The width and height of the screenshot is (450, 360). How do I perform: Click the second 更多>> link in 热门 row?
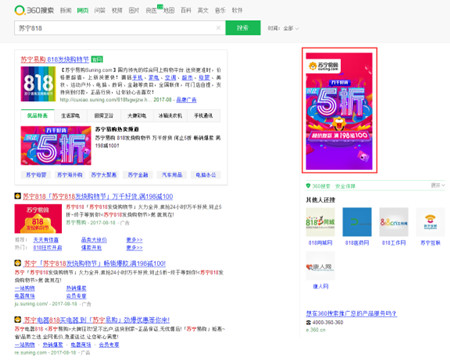[x=134, y=248]
